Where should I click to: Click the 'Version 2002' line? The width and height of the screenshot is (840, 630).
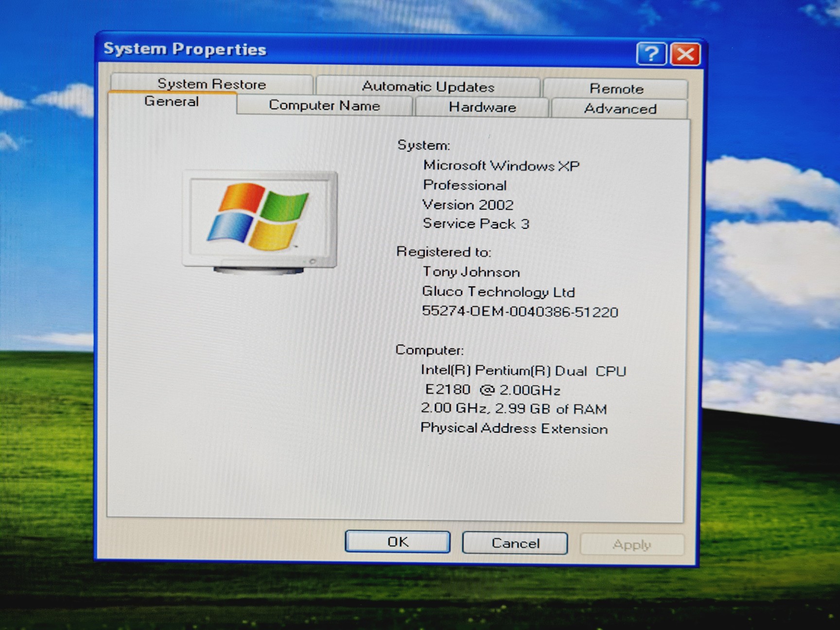tap(468, 205)
